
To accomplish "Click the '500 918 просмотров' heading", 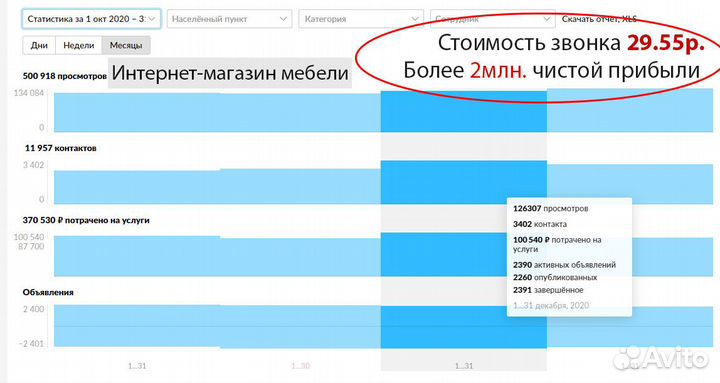I will pos(65,76).
